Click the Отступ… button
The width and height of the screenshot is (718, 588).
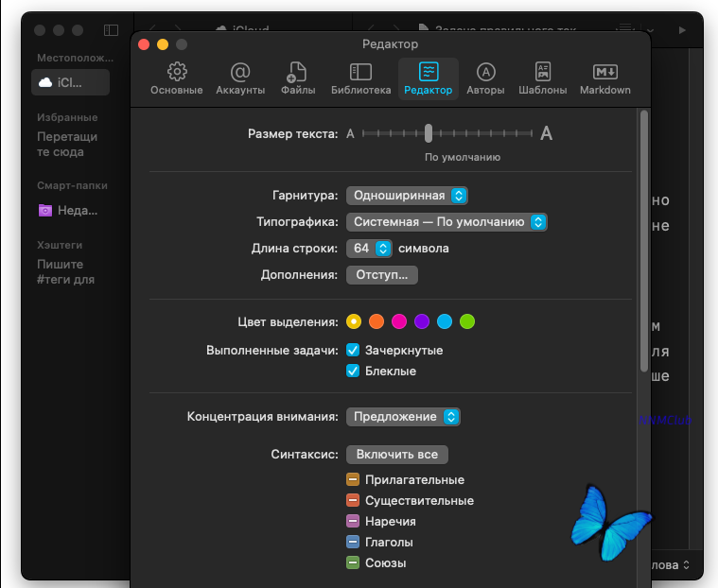click(382, 275)
